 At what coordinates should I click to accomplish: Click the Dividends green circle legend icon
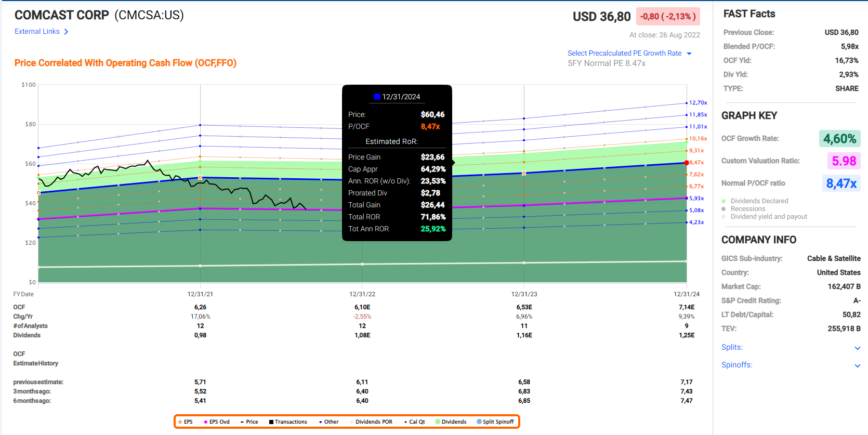click(438, 422)
